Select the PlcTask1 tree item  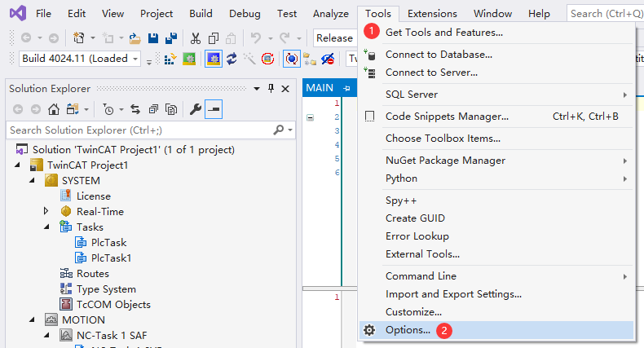click(112, 258)
